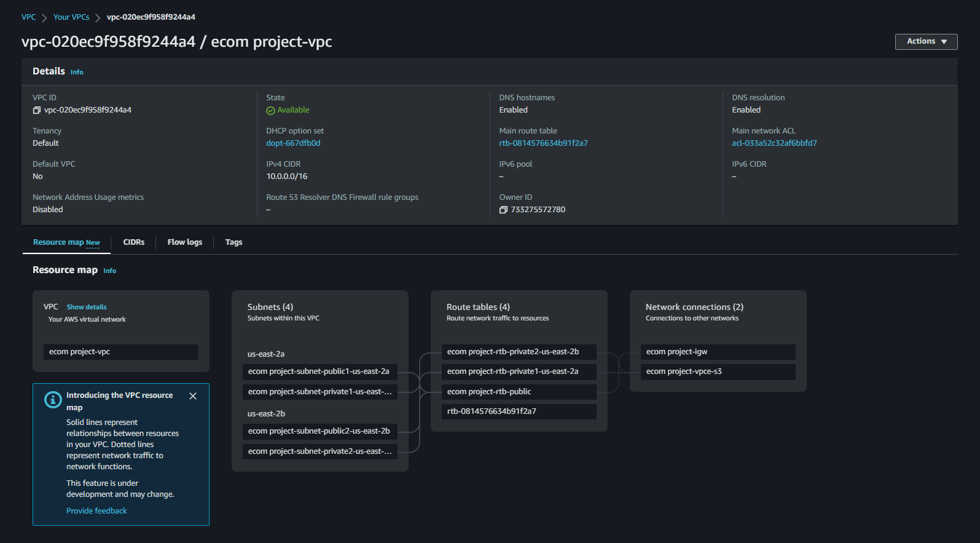Open DHCP option set dopt-667dfb0d link
The image size is (980, 543).
tap(293, 143)
